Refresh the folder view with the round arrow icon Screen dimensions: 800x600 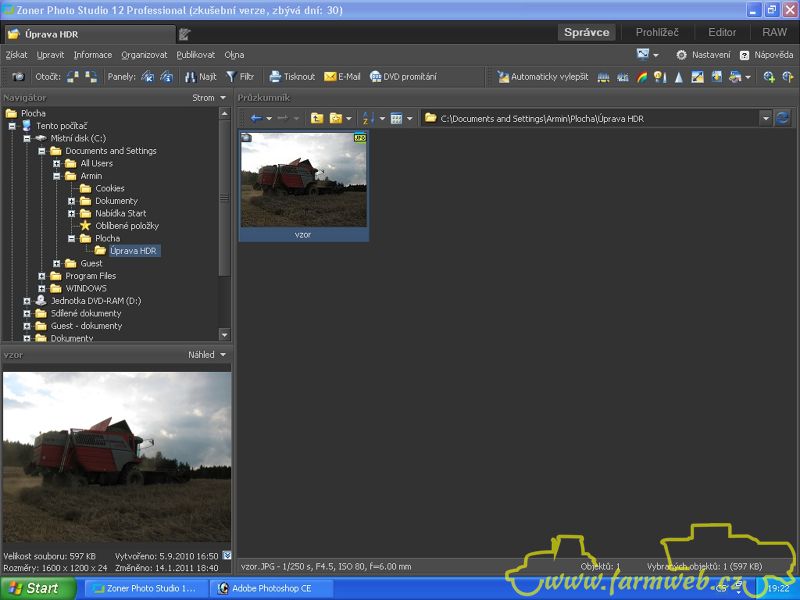(x=782, y=118)
